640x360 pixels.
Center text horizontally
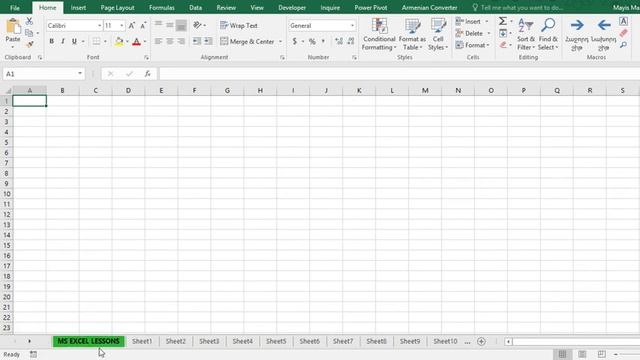coord(170,41)
